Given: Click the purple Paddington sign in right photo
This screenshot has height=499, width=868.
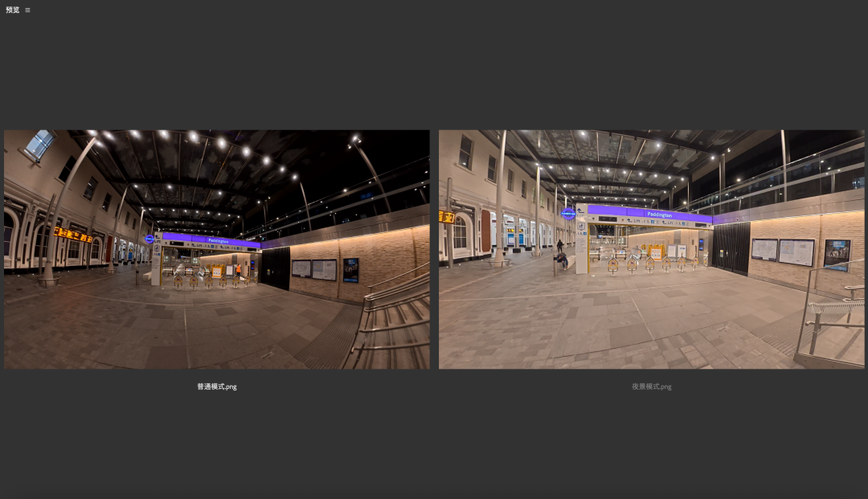Looking at the screenshot, I should [649, 215].
